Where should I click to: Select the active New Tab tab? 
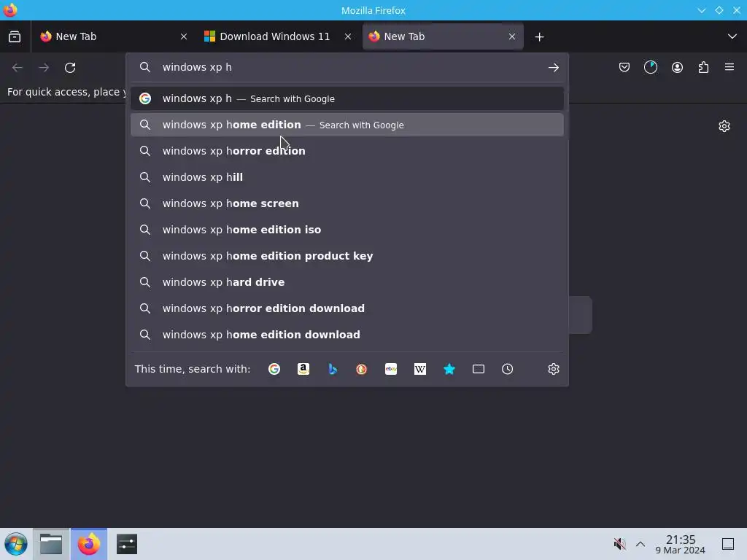tap(443, 36)
